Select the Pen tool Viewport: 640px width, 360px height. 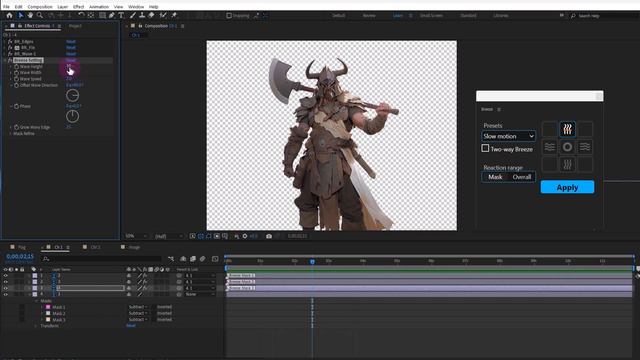click(x=111, y=16)
